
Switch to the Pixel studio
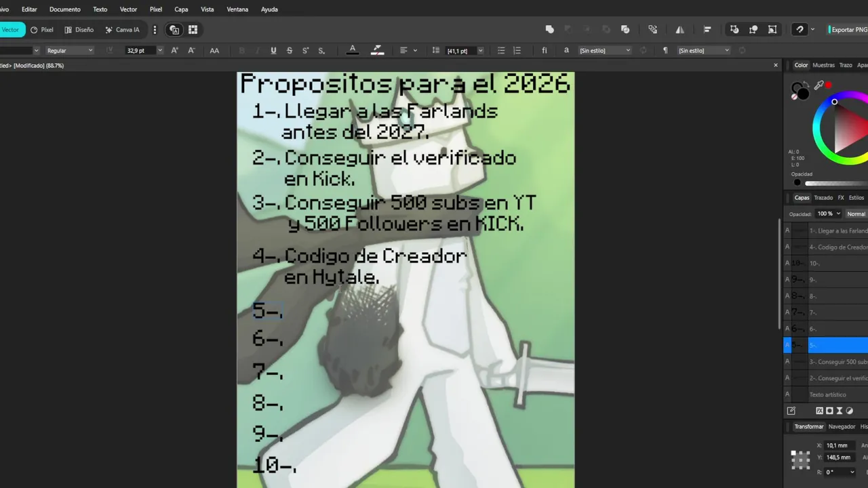click(42, 30)
